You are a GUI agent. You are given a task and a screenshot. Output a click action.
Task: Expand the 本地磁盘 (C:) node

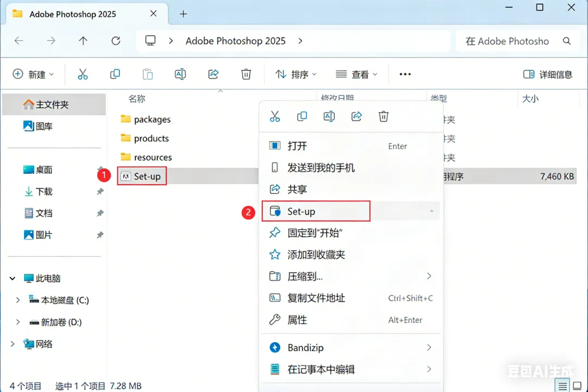click(x=17, y=300)
